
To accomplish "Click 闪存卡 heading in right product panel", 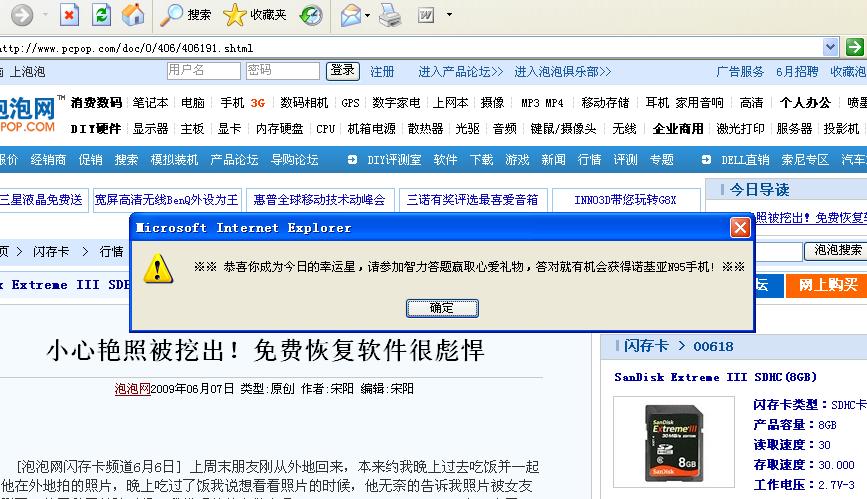I will coord(646,346).
